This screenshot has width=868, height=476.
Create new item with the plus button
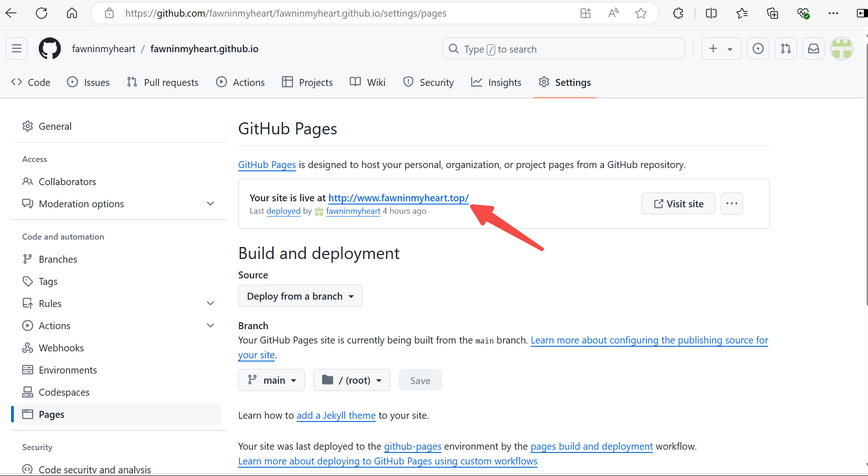721,48
